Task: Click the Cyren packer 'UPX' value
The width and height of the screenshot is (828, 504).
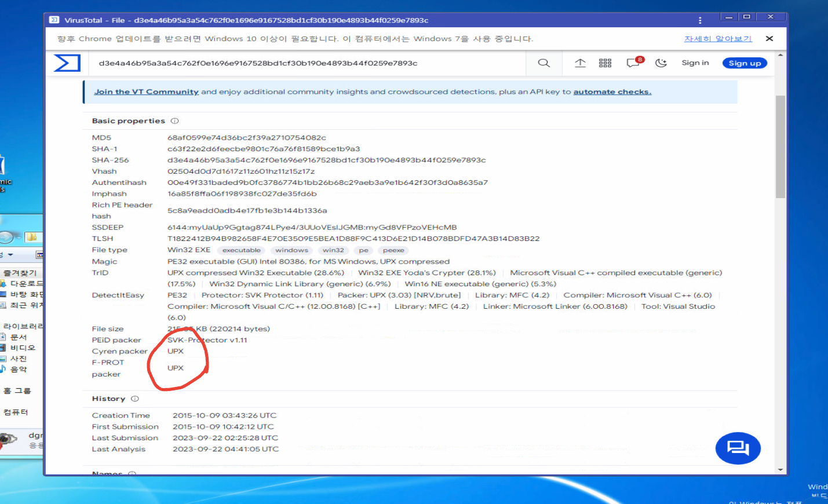Action: coord(176,352)
